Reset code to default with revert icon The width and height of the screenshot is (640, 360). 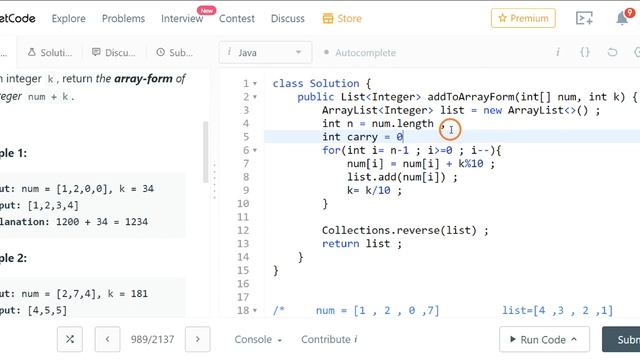point(612,52)
